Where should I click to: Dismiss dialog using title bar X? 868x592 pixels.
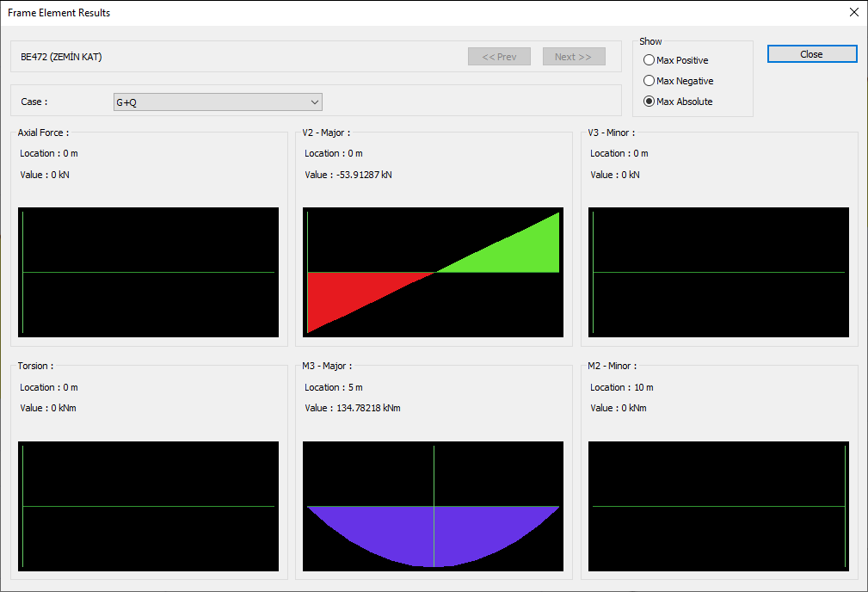tap(853, 12)
